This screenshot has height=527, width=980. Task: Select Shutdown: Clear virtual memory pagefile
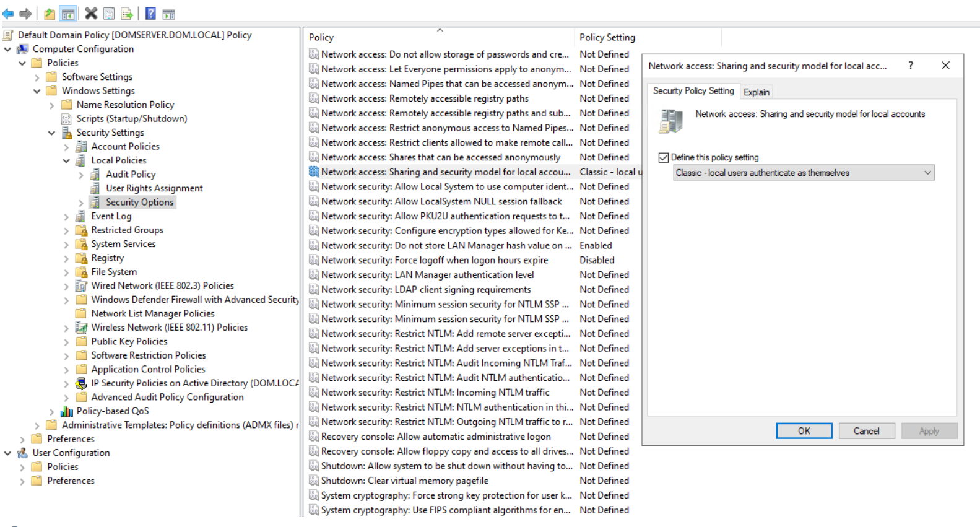click(x=405, y=481)
